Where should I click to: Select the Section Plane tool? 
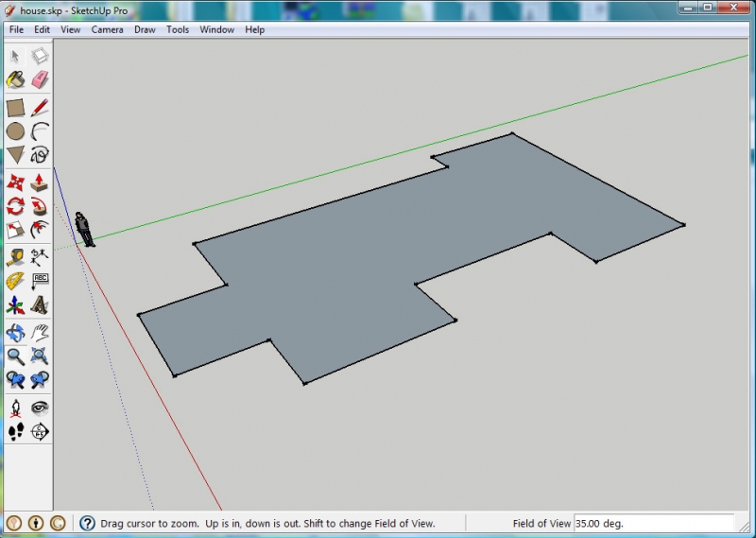tap(40, 432)
